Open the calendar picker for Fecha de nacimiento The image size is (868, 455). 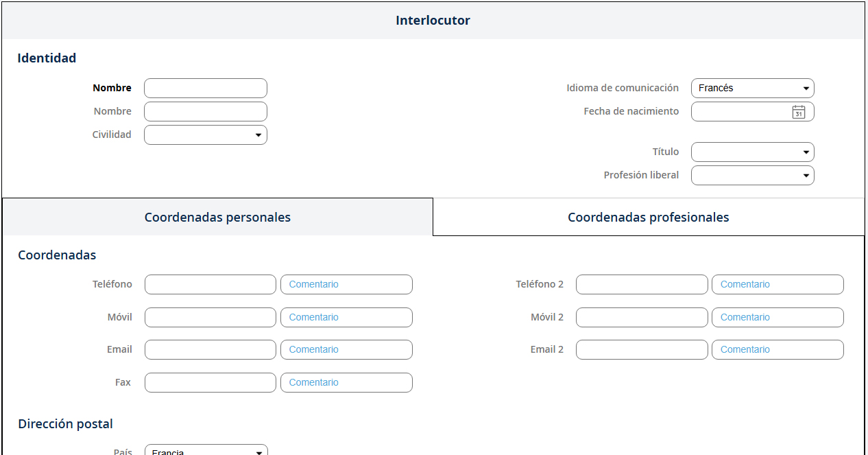[x=798, y=112]
